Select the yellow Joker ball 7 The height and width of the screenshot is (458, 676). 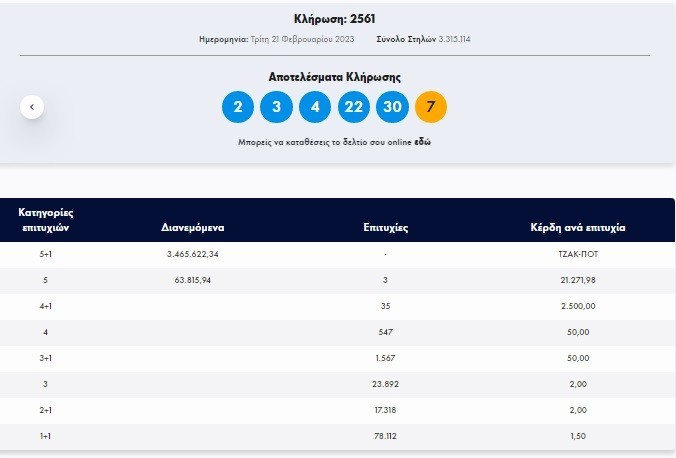pos(430,107)
